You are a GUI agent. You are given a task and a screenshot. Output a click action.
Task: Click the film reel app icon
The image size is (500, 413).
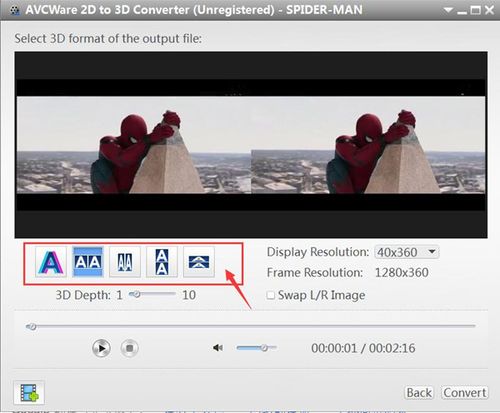click(14, 10)
